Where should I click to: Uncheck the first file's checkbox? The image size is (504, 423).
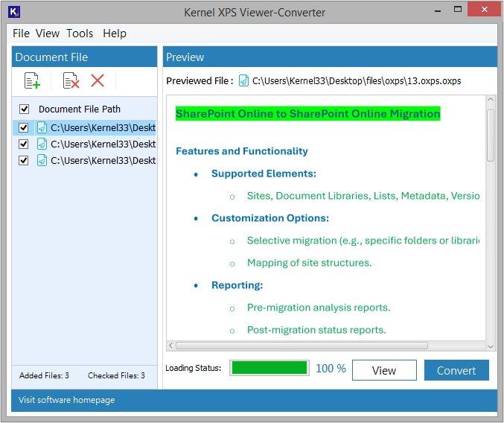24,127
